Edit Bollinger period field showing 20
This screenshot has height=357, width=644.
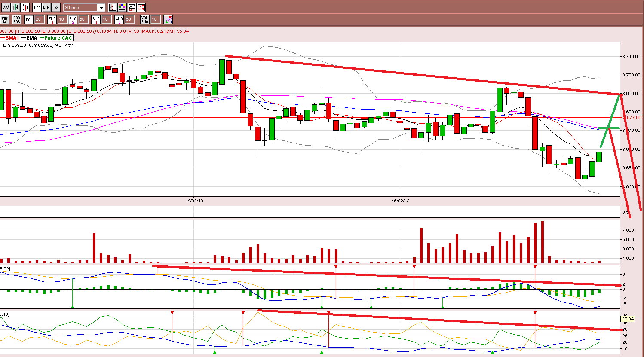tap(39, 19)
